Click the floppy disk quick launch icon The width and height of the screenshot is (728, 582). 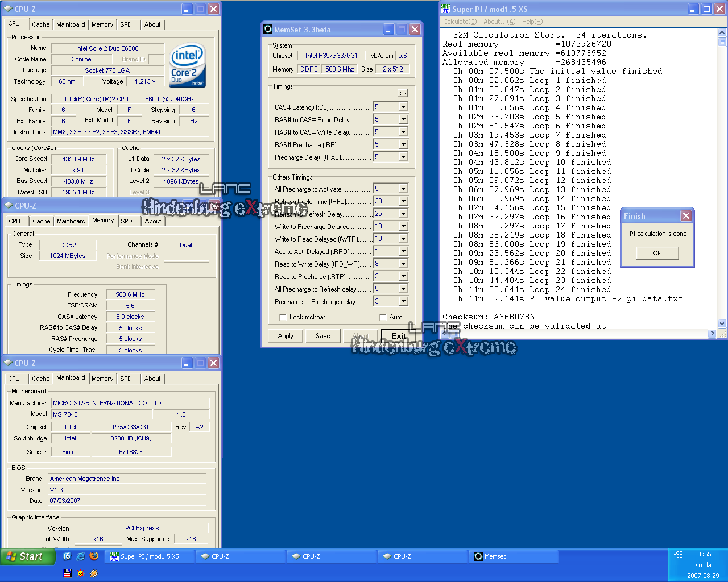coord(67,573)
